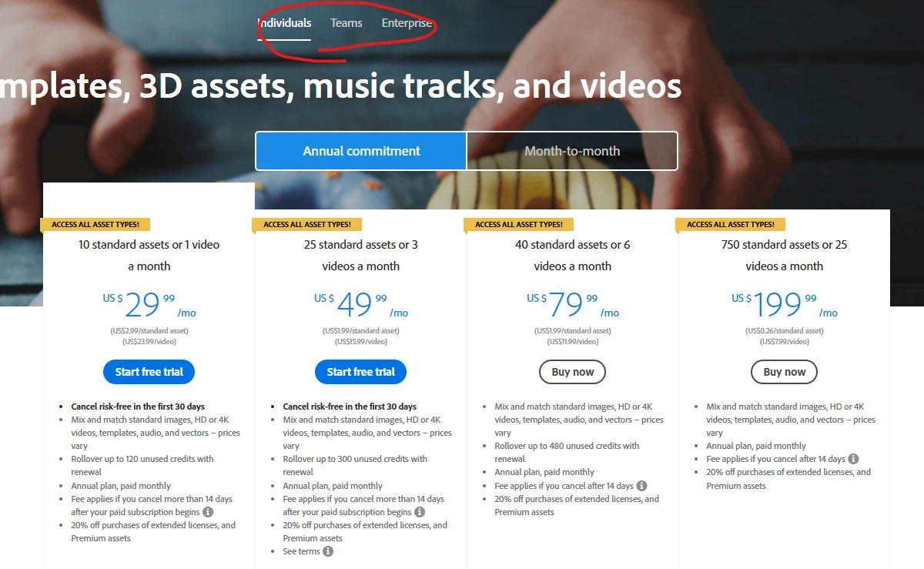
Task: Start free trial for 10 assets plan
Action: tap(149, 372)
